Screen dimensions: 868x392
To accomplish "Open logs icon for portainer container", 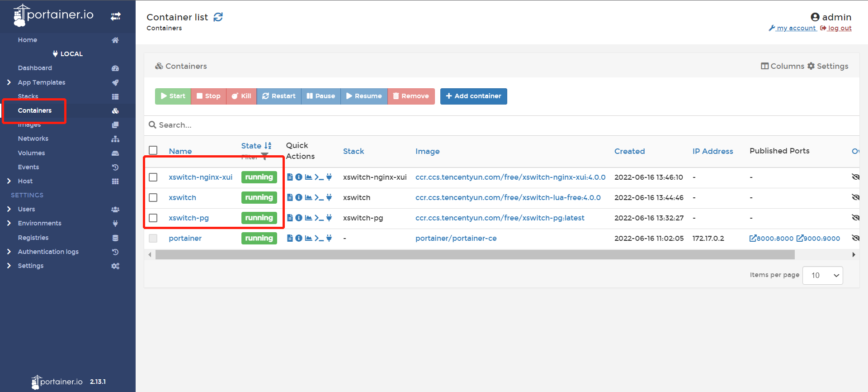I will click(290, 238).
